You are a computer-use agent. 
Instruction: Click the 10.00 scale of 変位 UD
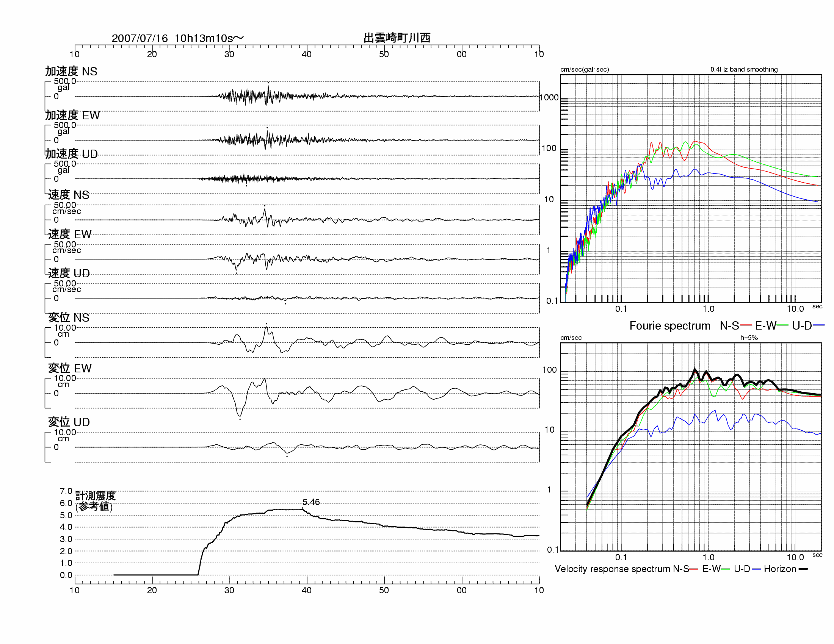[65, 432]
